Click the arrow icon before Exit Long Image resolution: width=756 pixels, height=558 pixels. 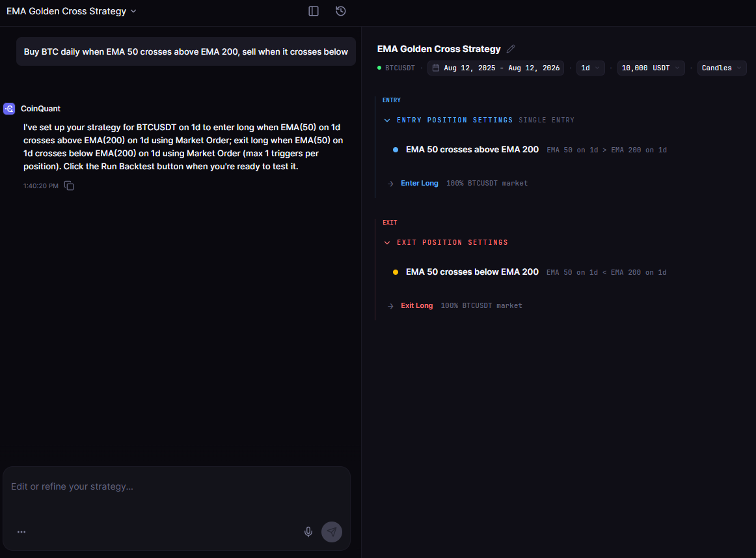pos(390,306)
